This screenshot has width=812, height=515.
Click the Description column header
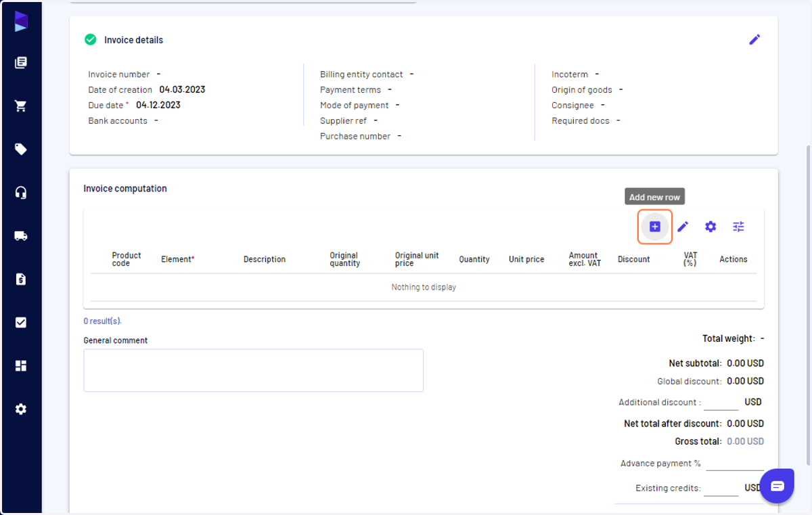(265, 259)
